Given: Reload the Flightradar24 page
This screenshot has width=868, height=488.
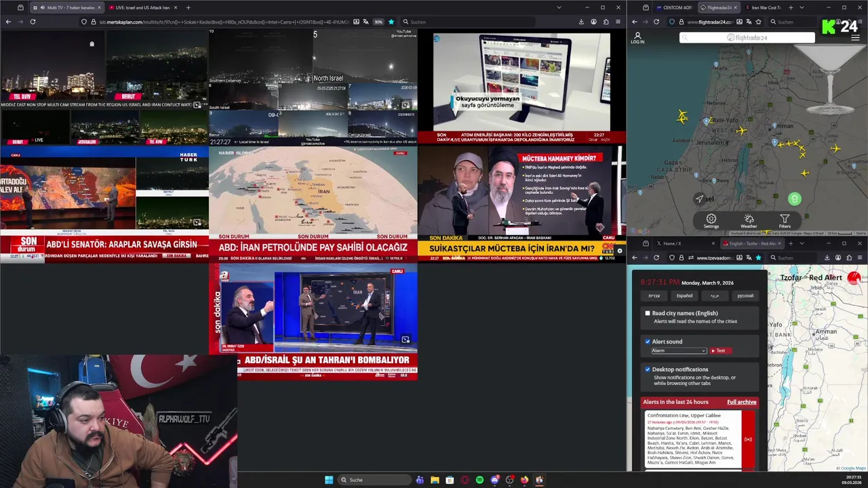Looking at the screenshot, I should tap(656, 22).
